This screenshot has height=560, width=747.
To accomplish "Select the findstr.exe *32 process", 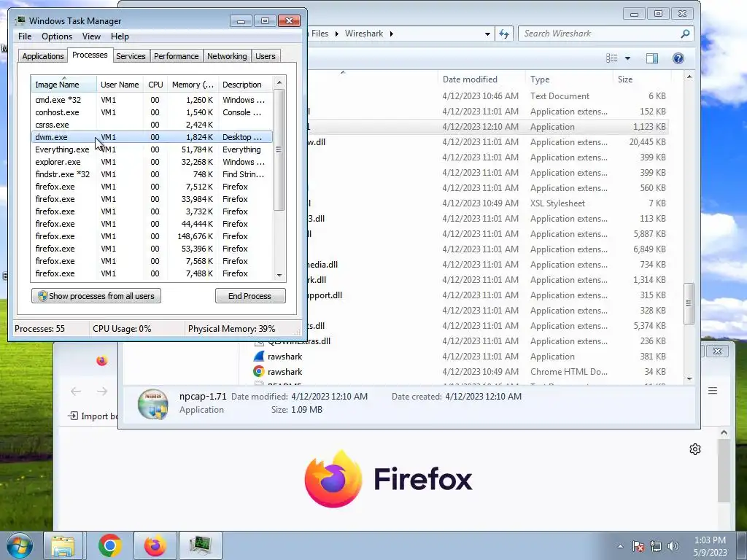I will pos(152,174).
